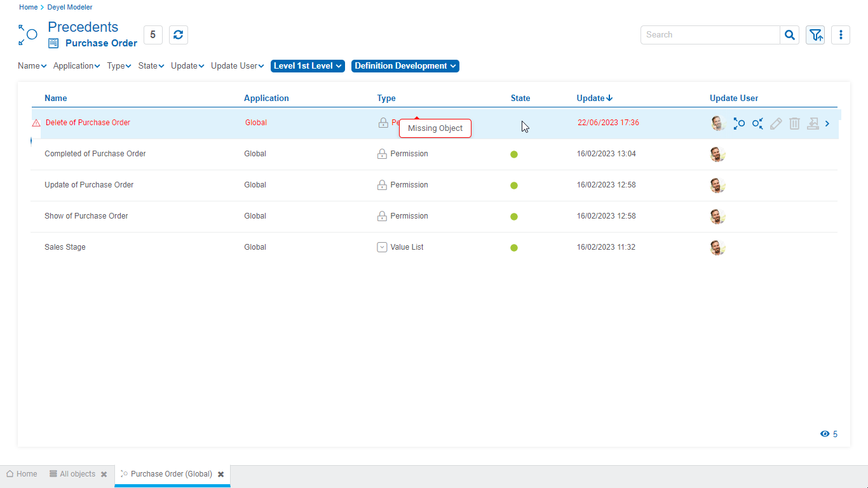Click into the Search input field
This screenshot has height=488, width=868.
710,35
